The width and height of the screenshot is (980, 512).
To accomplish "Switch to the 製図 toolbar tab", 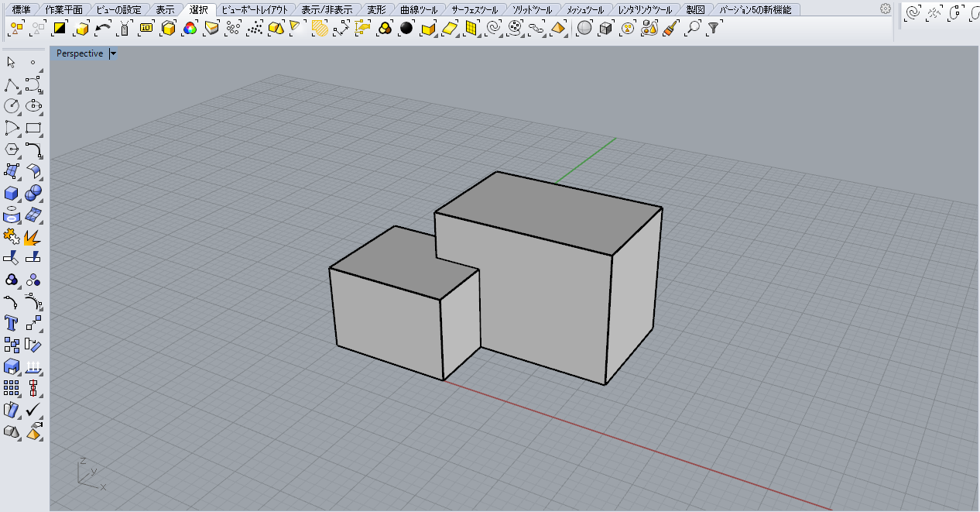I will (x=696, y=10).
